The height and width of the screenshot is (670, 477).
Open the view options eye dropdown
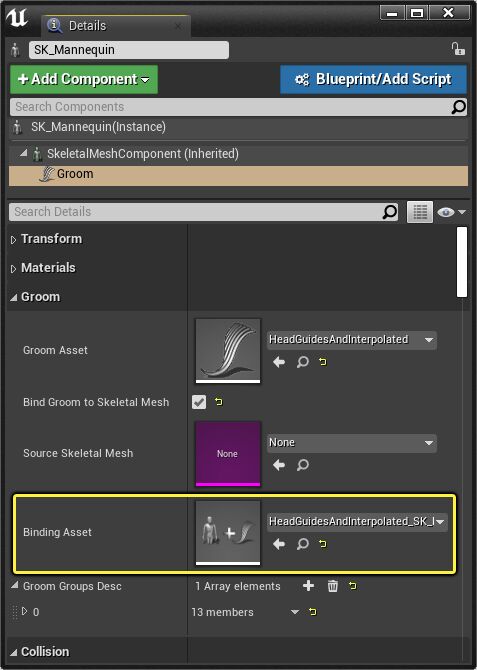451,212
